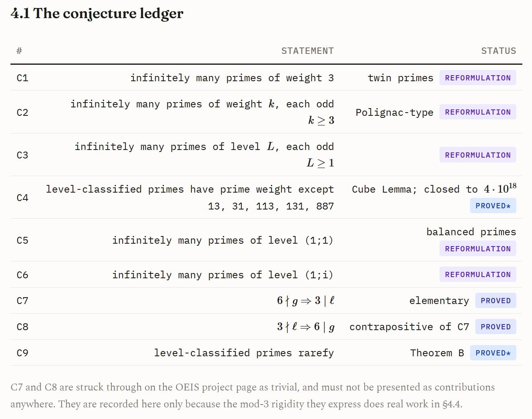Select the C4 row label
Screen dimensions: 532x419
click(23, 198)
